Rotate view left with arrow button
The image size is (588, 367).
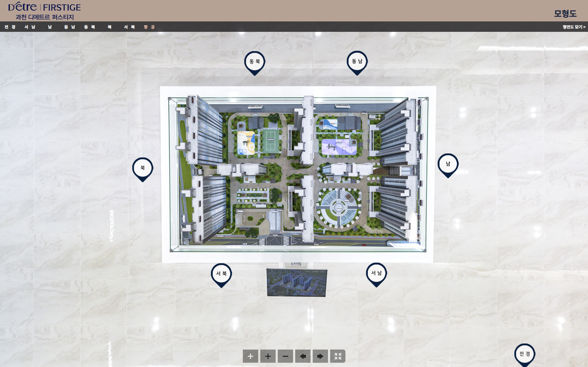pyautogui.click(x=303, y=356)
